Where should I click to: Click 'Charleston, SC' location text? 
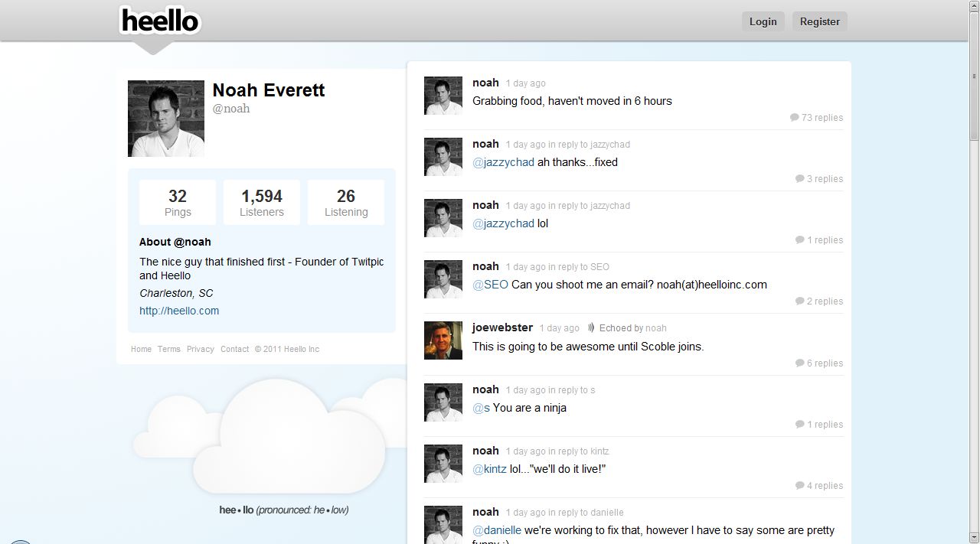coord(176,293)
